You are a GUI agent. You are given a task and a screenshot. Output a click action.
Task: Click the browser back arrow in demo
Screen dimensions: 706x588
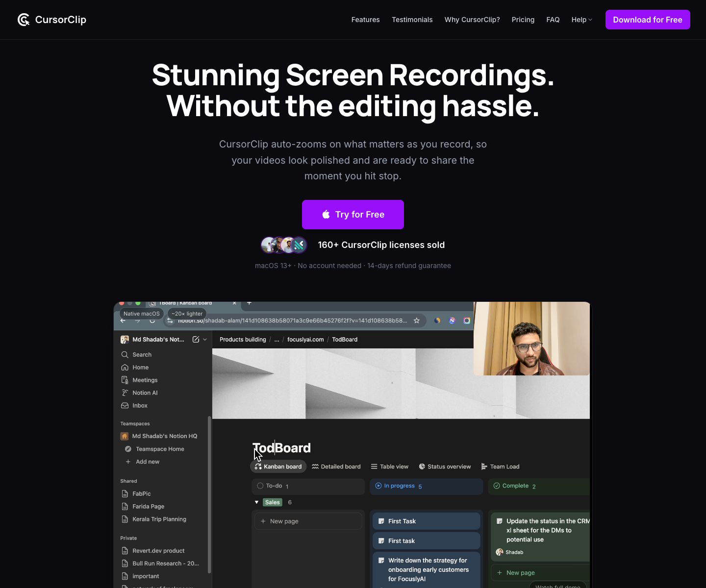point(123,321)
